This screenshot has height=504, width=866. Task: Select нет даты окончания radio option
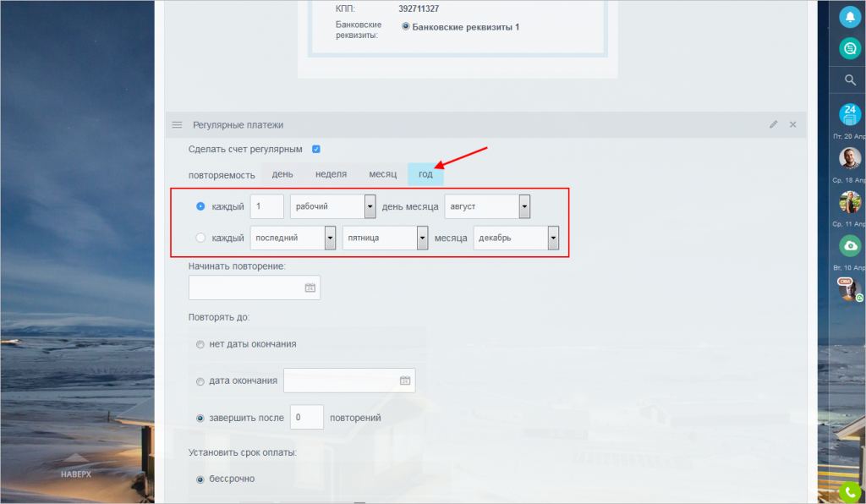pyautogui.click(x=200, y=344)
